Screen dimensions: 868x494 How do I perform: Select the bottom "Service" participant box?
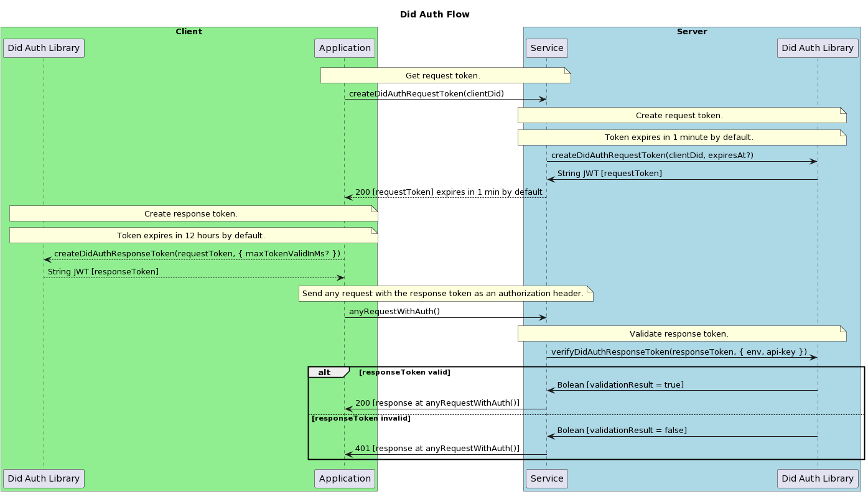pos(547,478)
